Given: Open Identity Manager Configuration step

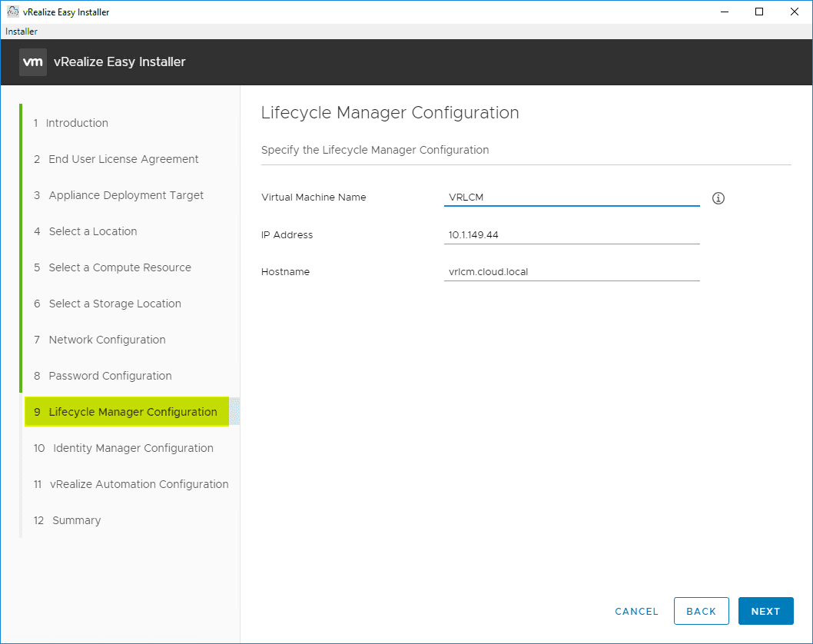Looking at the screenshot, I should [x=133, y=448].
